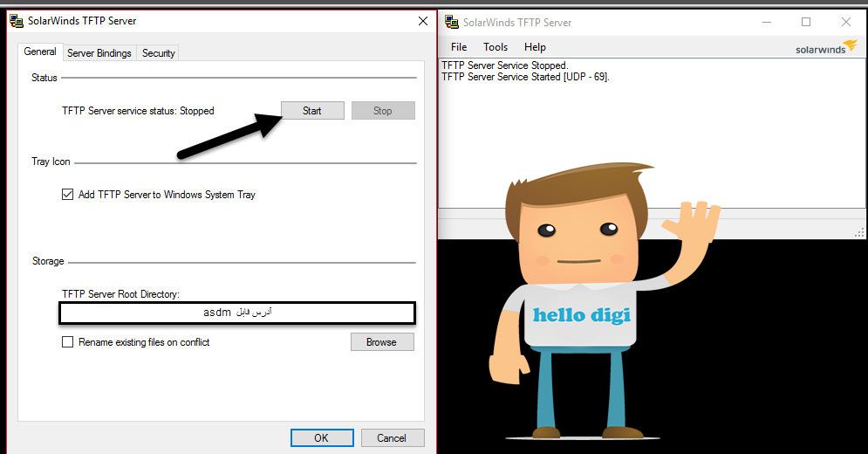The height and width of the screenshot is (454, 868).
Task: Maximize the main TFTP Server window
Action: coord(806,22)
